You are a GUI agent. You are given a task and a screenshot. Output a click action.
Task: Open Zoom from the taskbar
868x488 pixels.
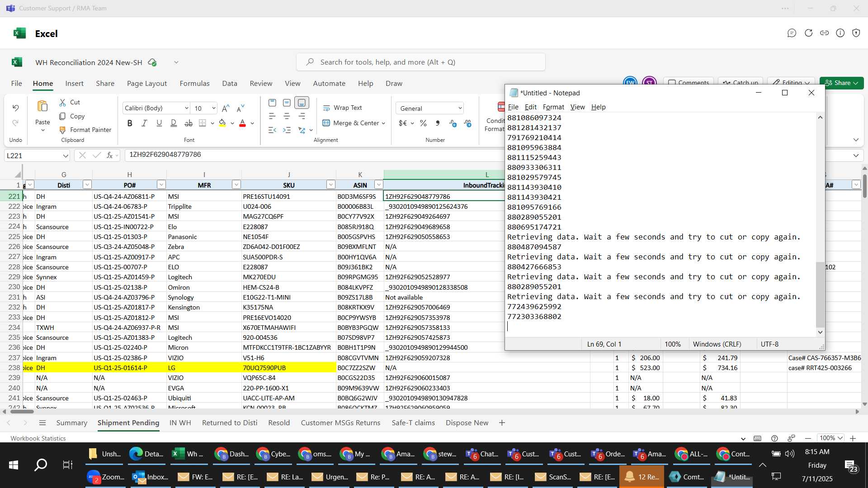pos(106,477)
